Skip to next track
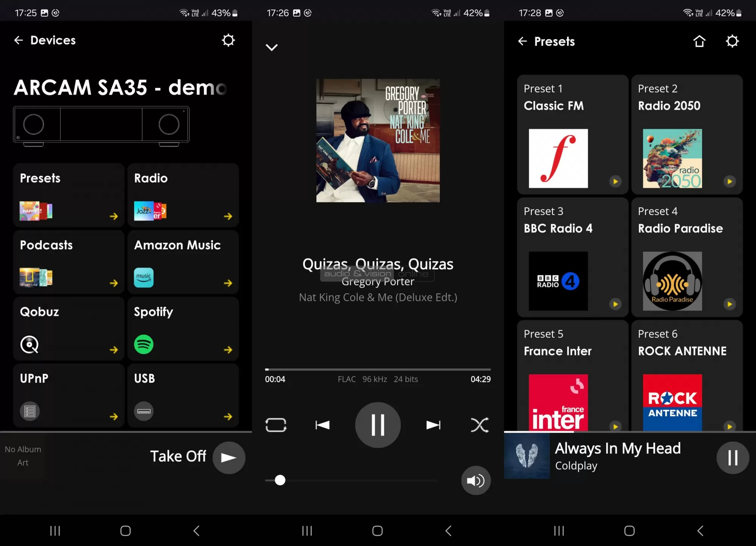The image size is (756, 546). [x=433, y=425]
